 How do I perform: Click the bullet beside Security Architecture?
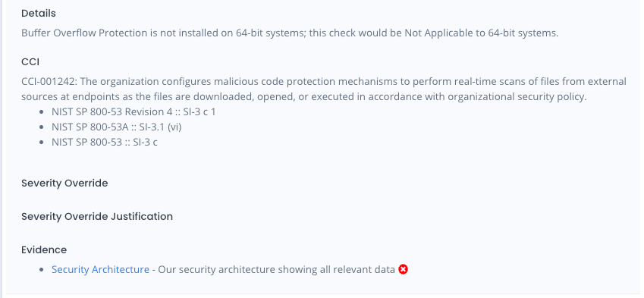(42, 270)
